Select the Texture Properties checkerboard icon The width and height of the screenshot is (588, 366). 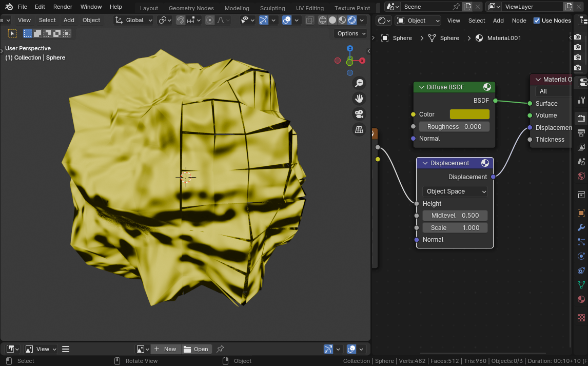581,318
